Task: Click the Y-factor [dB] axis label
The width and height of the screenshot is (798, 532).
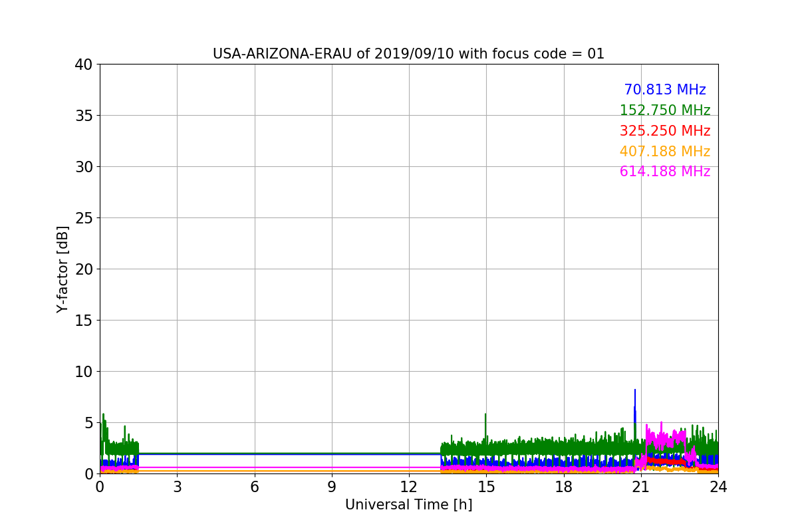Action: point(63,269)
